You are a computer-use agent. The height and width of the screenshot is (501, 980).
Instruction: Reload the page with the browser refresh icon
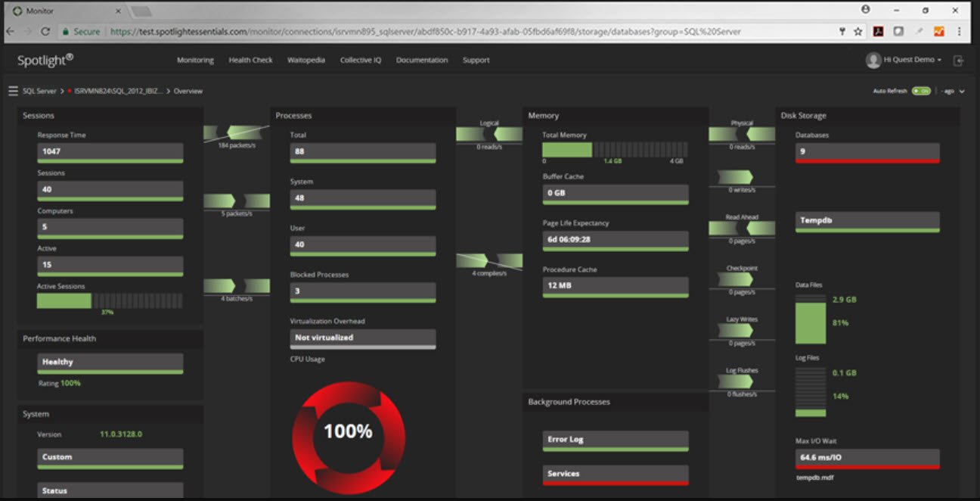(x=45, y=32)
